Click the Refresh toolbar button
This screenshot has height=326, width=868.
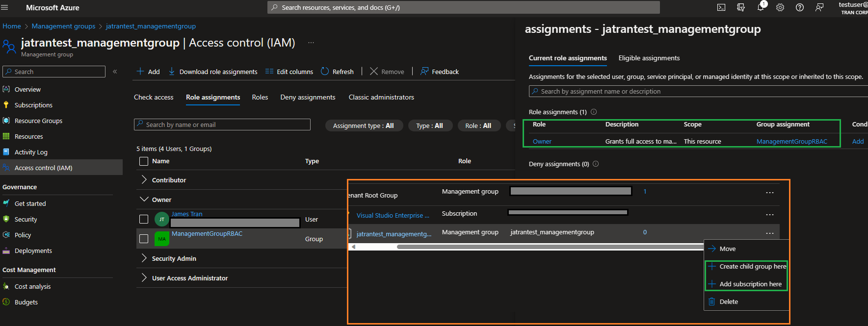(337, 72)
